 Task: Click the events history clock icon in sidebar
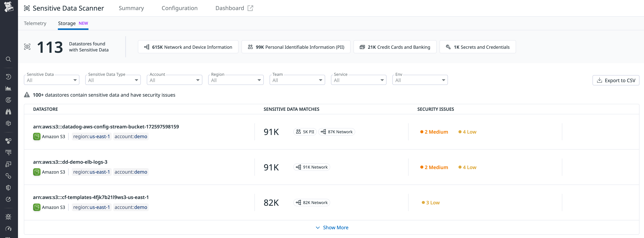click(9, 77)
